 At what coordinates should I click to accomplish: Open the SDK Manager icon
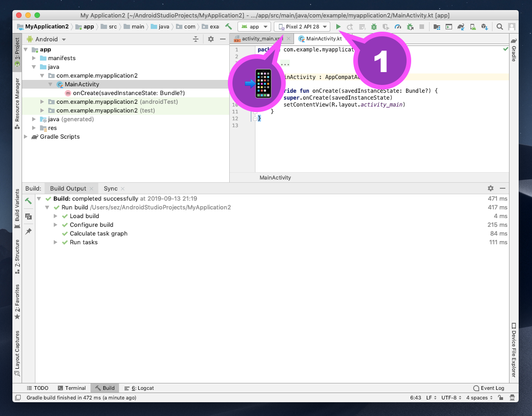485,27
